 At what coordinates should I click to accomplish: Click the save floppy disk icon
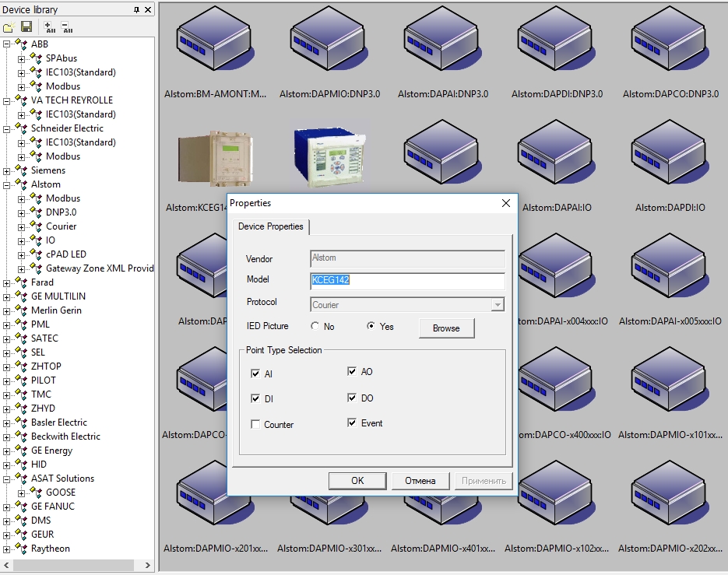(x=26, y=27)
